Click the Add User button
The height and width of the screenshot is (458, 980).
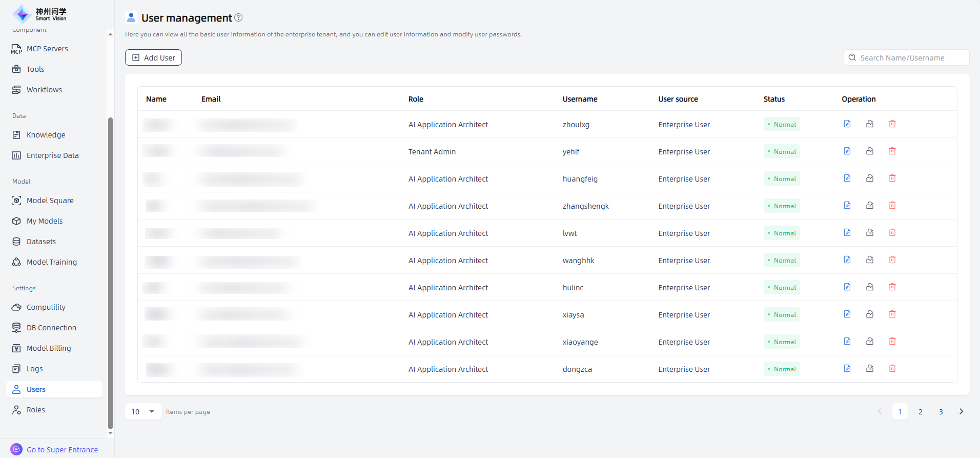[x=153, y=58]
